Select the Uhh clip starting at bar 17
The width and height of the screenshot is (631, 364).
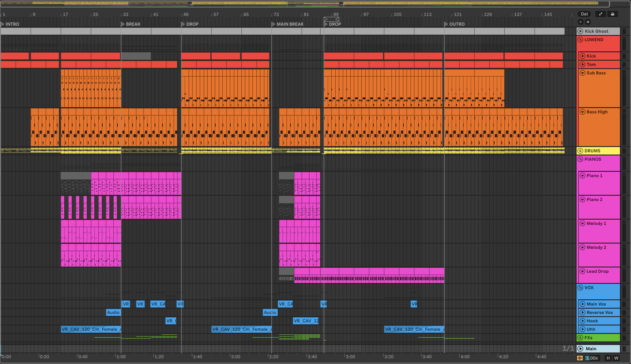[x=91, y=329]
